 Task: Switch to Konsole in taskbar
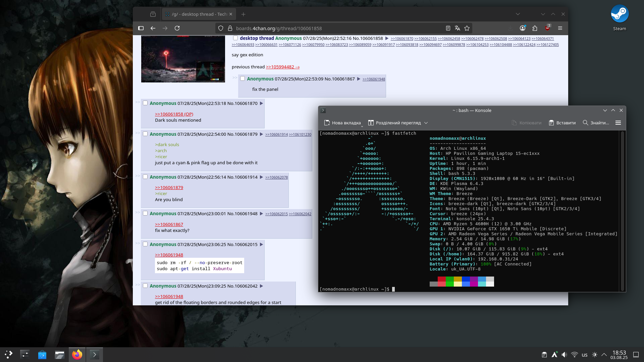click(95, 354)
